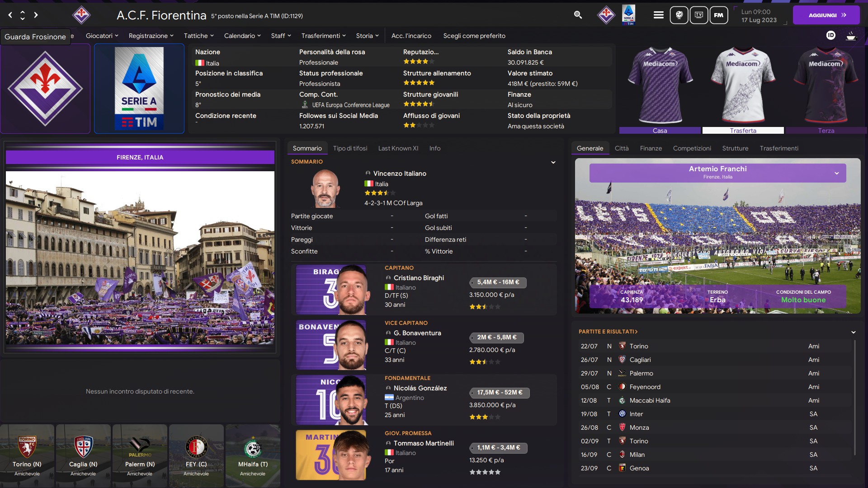Click the TV icon in top bar
The height and width of the screenshot is (488, 868).
699,15
